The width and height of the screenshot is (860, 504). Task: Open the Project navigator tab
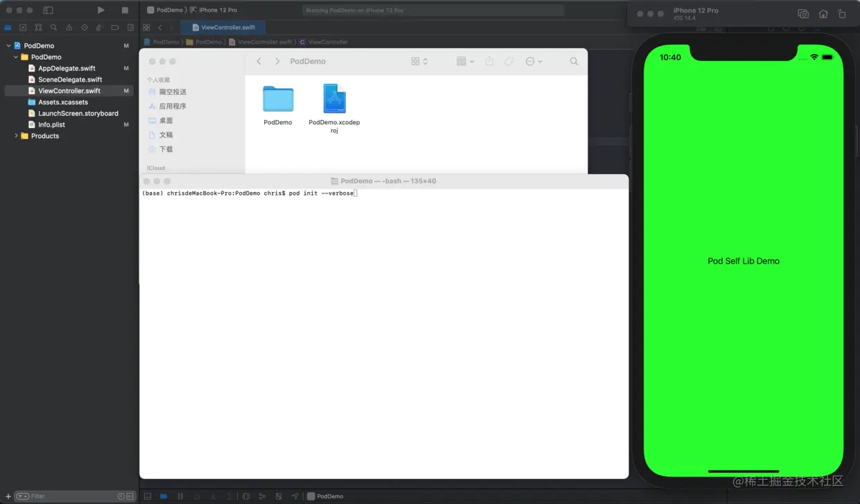click(x=8, y=28)
